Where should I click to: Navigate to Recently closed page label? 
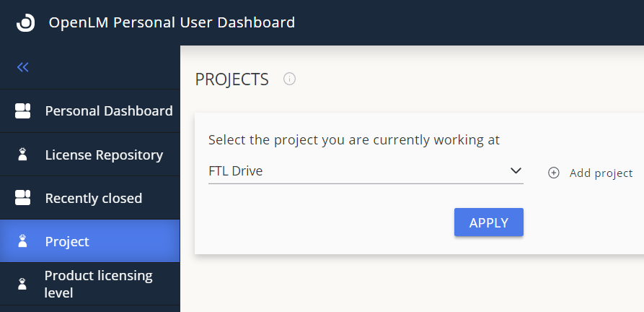pyautogui.click(x=94, y=198)
